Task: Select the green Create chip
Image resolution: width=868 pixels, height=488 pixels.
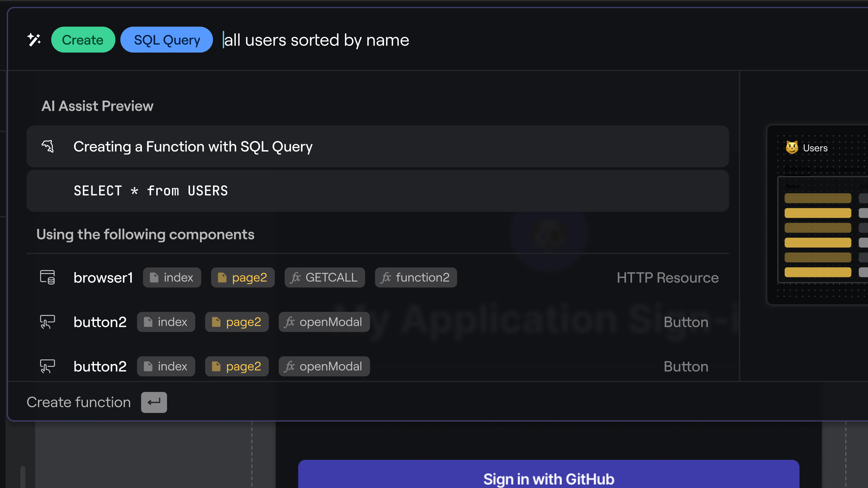Action: (x=83, y=40)
